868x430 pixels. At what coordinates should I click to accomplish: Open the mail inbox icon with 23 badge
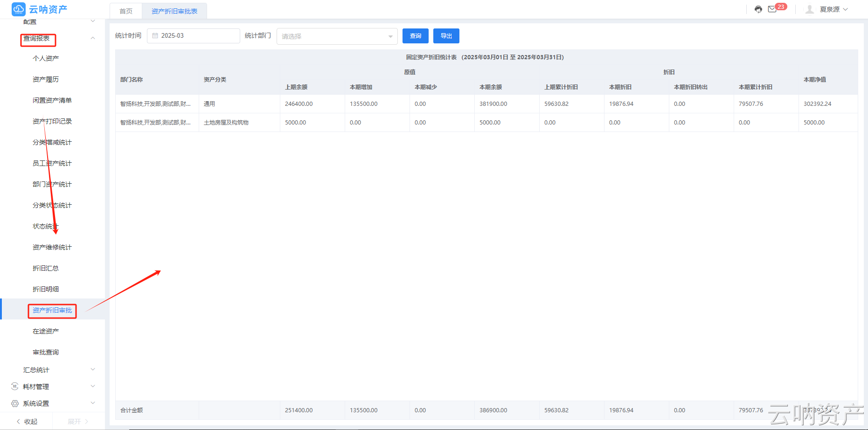tap(772, 9)
